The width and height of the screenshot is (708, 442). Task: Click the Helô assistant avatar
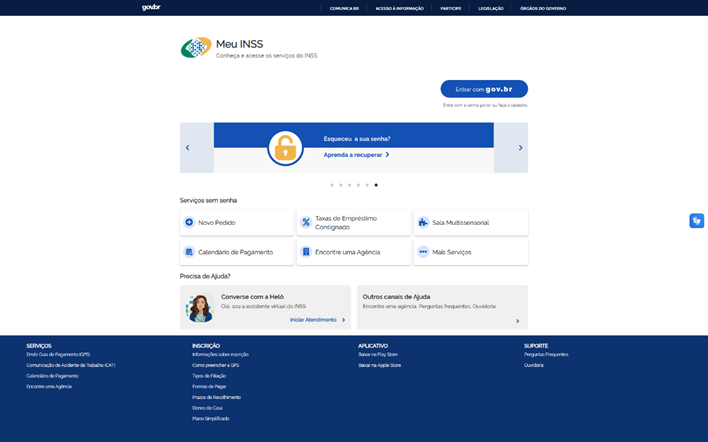coord(200,307)
